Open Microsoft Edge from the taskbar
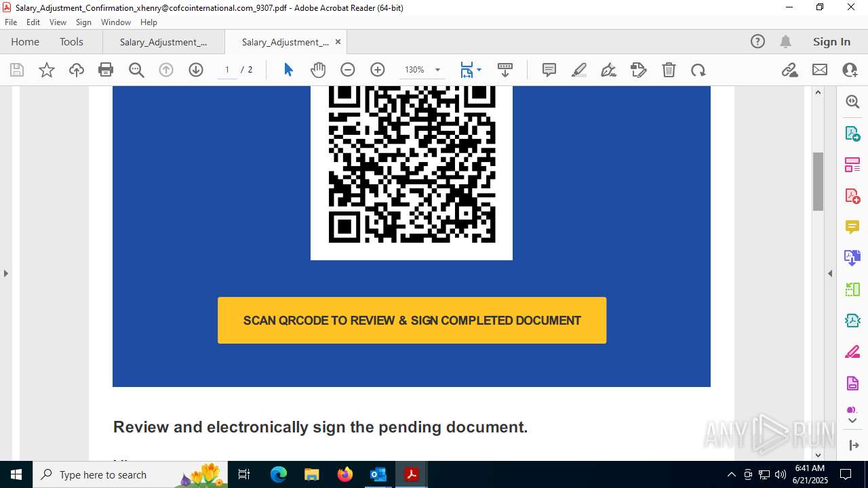The height and width of the screenshot is (488, 868). [279, 474]
